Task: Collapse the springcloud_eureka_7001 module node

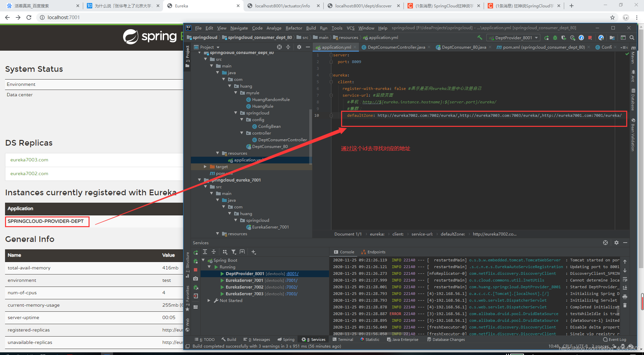Action: (x=199, y=180)
